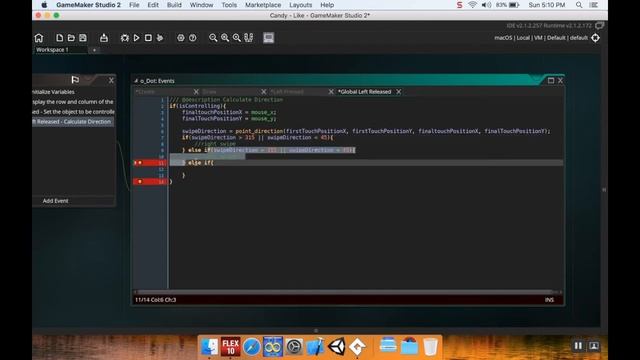Click the flag icon in events panel
This screenshot has width=640, height=360.
tap(75, 80)
